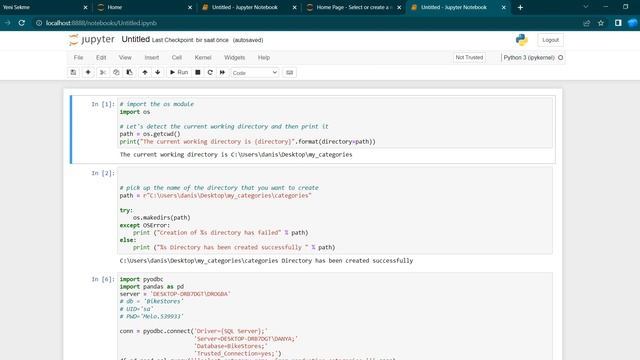Click the In [2] prompt label

[x=103, y=173]
